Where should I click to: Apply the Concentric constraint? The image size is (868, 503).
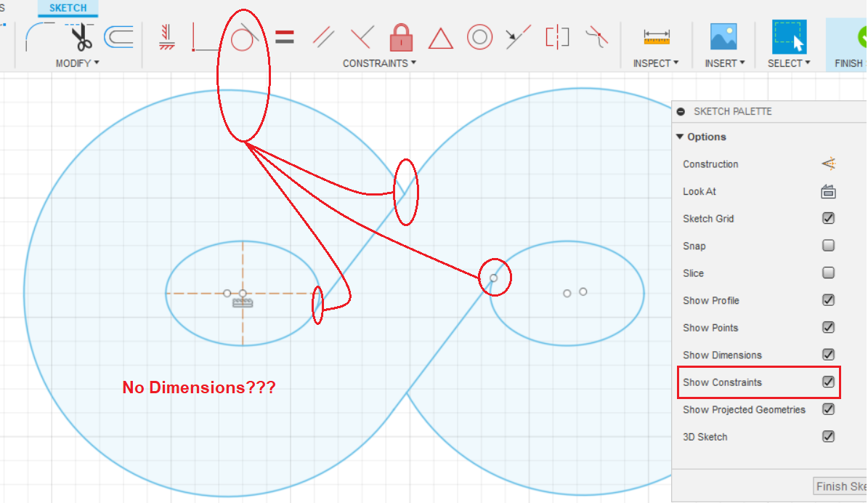click(479, 37)
